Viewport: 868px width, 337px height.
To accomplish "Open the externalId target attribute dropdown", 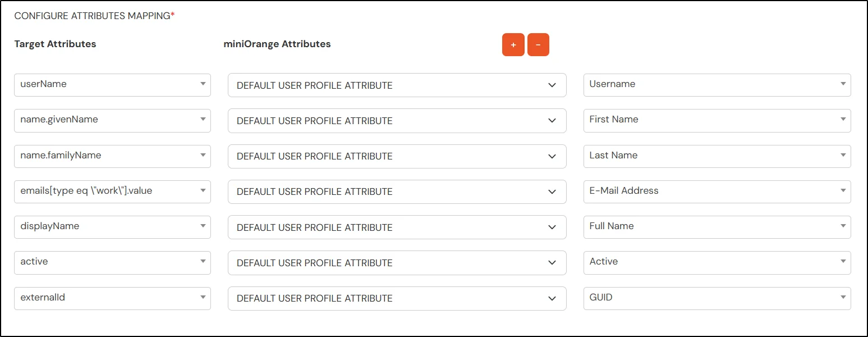I will [112, 298].
